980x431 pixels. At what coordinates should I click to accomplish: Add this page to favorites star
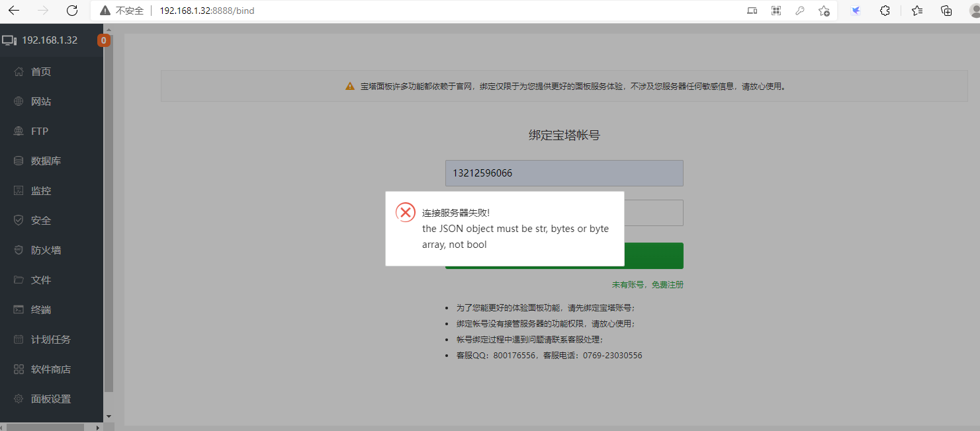[824, 11]
